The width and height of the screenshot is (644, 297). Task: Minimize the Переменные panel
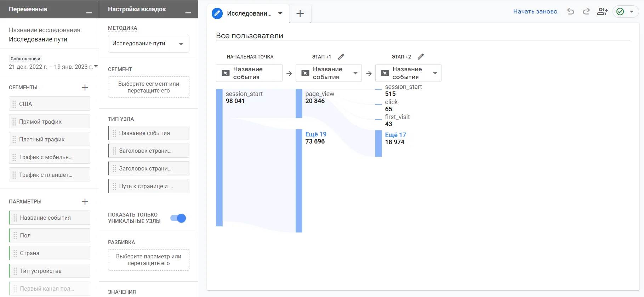coord(89,13)
